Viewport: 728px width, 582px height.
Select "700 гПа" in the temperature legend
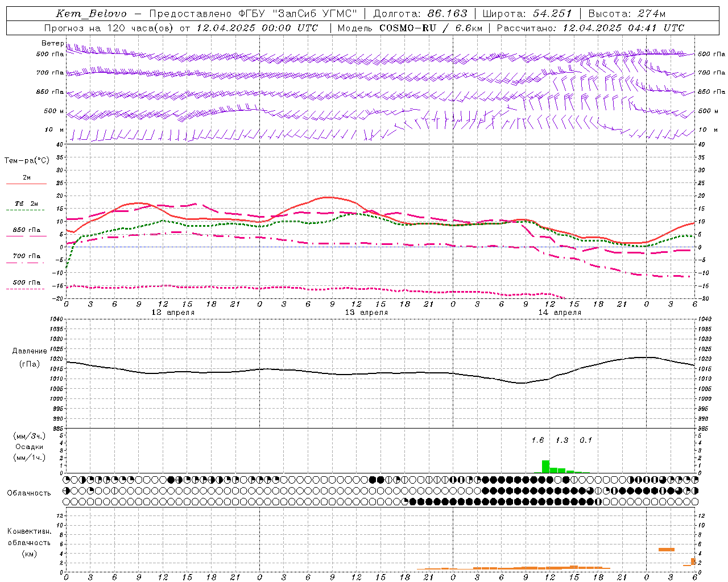(x=27, y=256)
